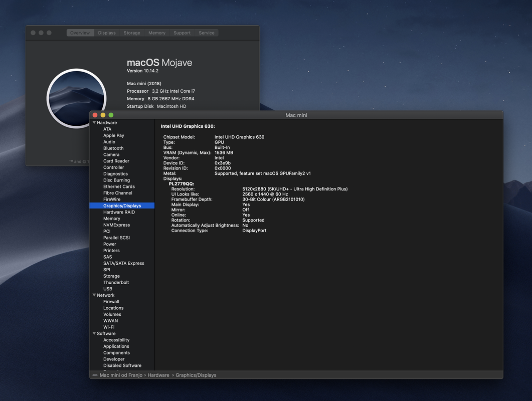Close the Mac mini System Information window
532x401 pixels.
click(x=95, y=115)
